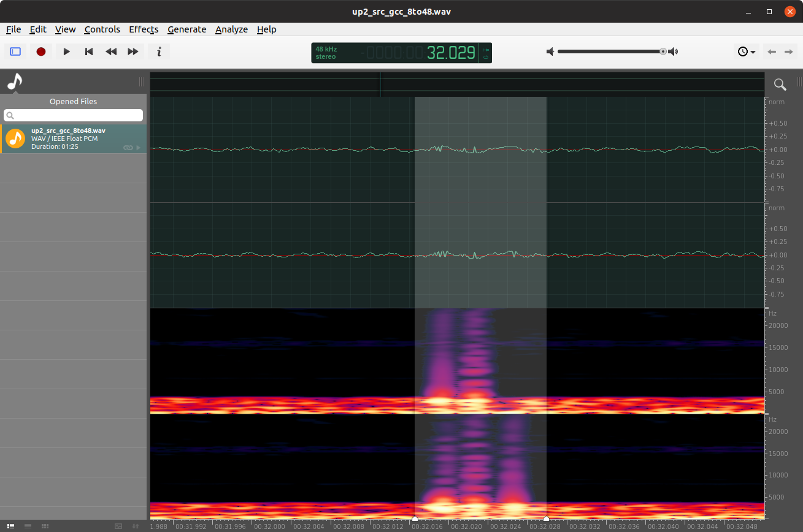
Task: Open the Effects menu
Action: pyautogui.click(x=144, y=29)
